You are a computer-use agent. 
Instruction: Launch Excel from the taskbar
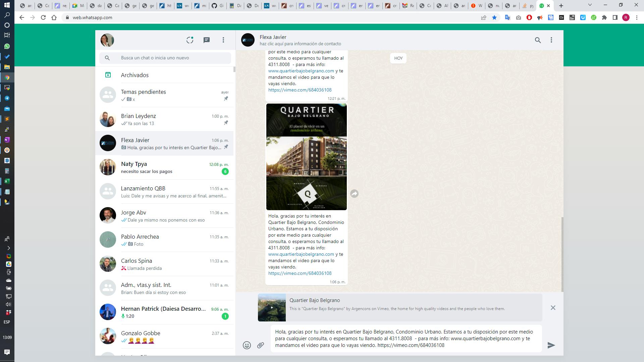(x=7, y=181)
